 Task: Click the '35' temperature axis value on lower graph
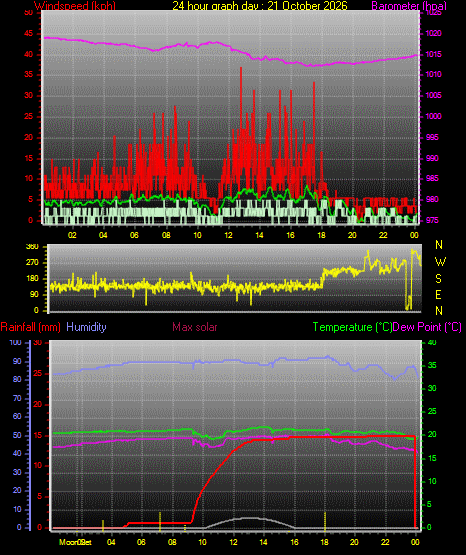[432, 365]
